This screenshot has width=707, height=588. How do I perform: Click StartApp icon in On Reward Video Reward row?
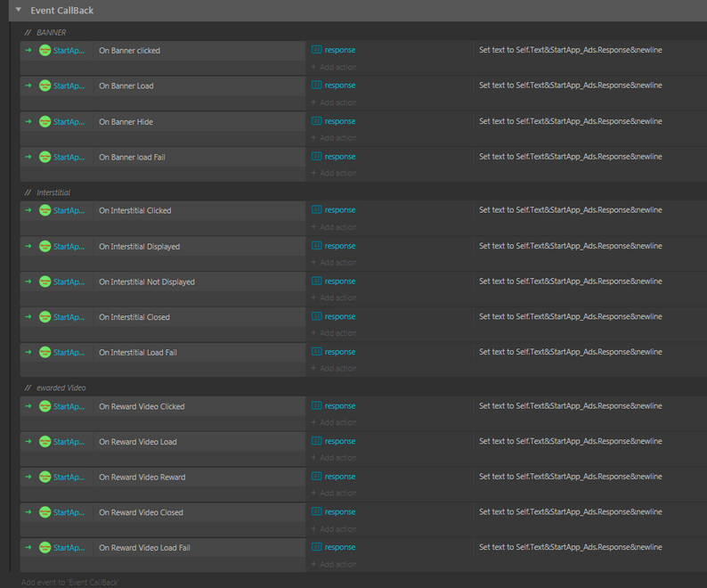tap(45, 476)
